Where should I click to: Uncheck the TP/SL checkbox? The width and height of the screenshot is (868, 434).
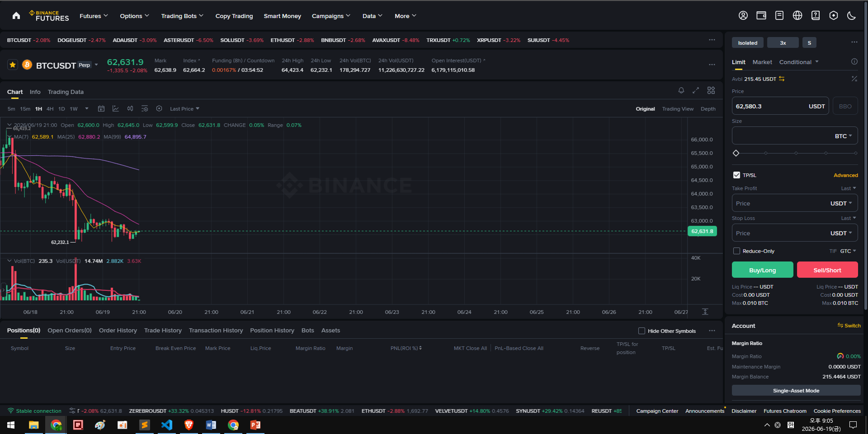pyautogui.click(x=737, y=175)
